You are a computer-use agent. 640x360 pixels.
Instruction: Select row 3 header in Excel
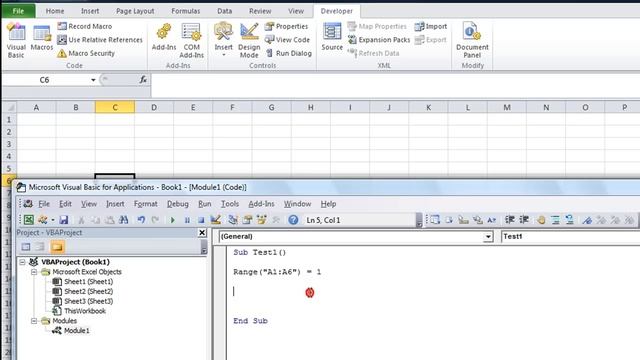(9, 144)
